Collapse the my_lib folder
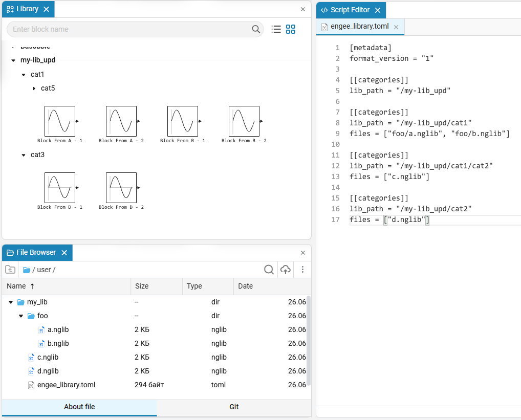This screenshot has height=420, width=521. point(11,302)
